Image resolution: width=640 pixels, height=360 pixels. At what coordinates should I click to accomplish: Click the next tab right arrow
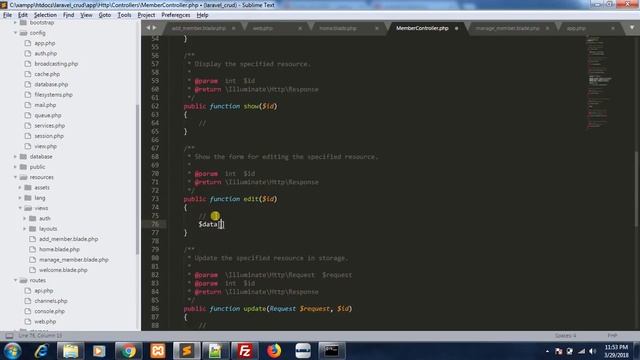(154, 28)
